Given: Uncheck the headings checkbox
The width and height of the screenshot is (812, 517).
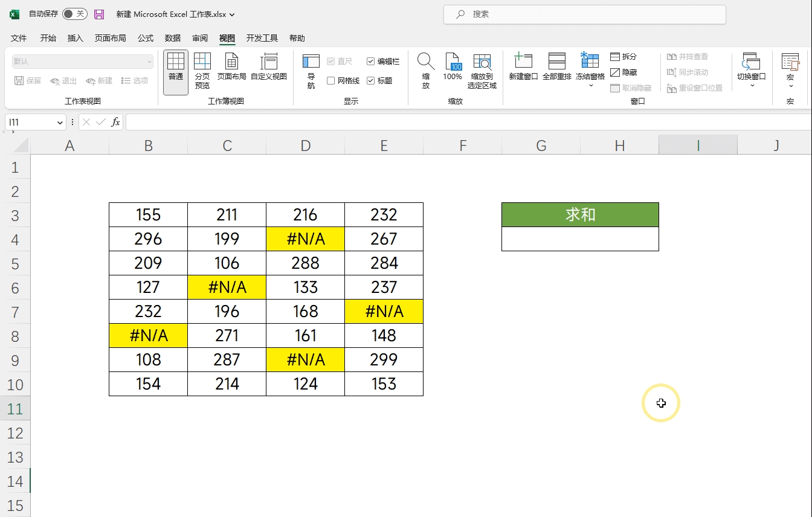Looking at the screenshot, I should point(370,81).
